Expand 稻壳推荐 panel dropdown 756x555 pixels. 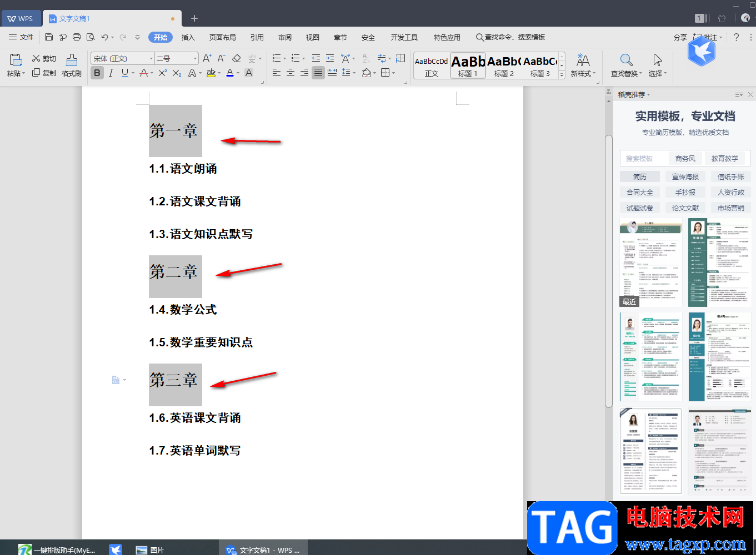coord(648,94)
